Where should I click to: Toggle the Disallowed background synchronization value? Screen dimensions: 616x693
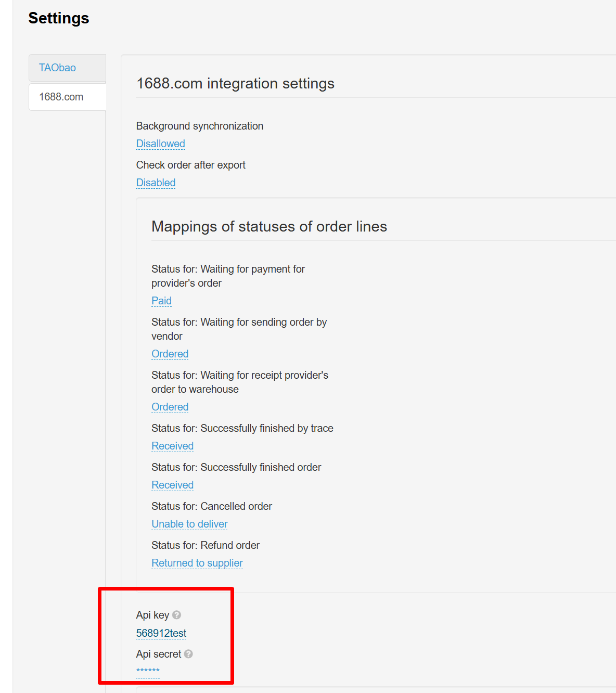(x=160, y=144)
